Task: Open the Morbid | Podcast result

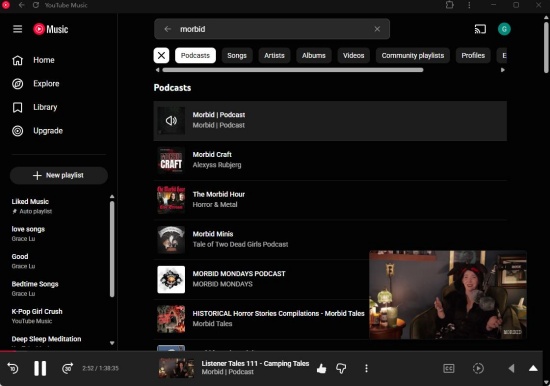Action: coord(330,121)
